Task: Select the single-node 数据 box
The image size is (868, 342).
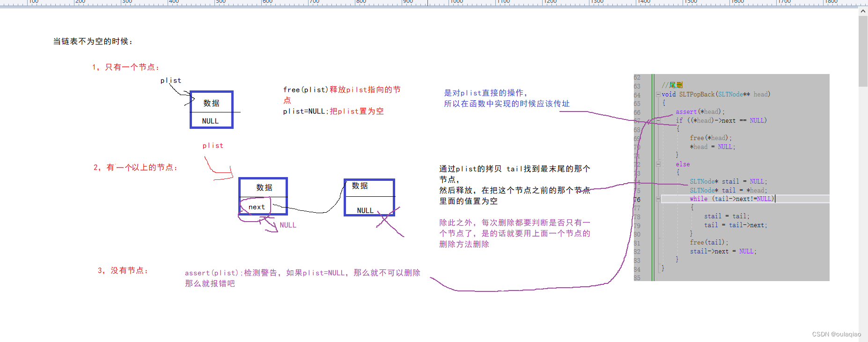Action: pos(212,103)
